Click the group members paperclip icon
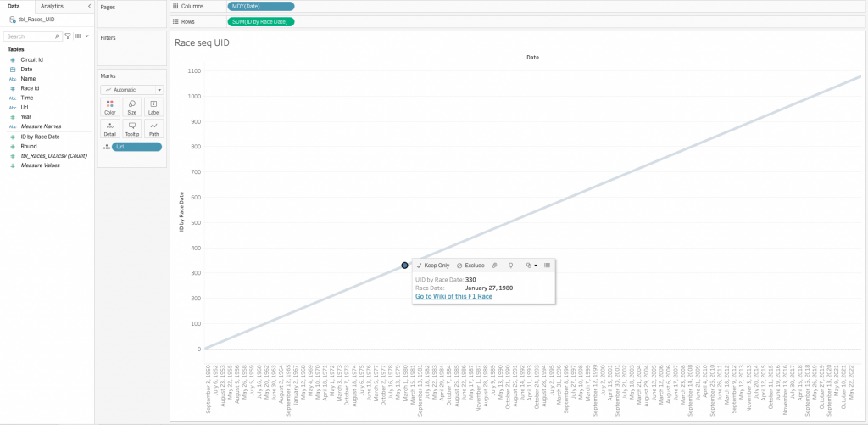This screenshot has height=425, width=868. tap(494, 266)
